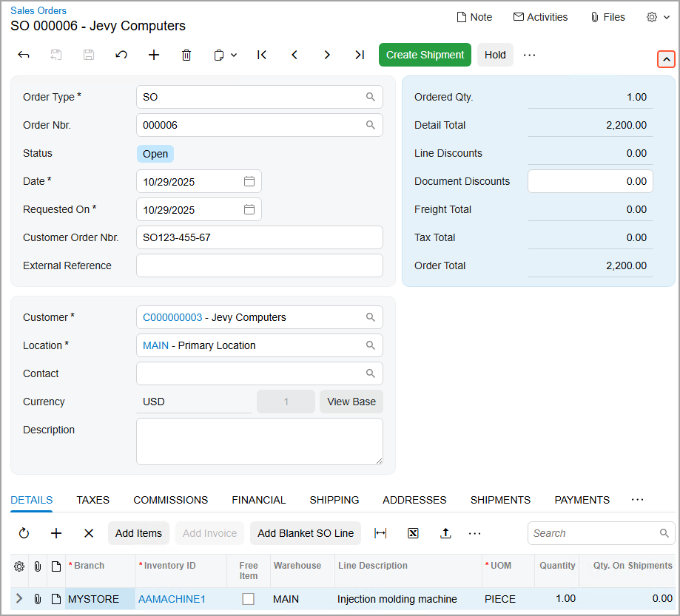
Task: Switch to the PAYMENTS tab
Action: click(x=582, y=500)
